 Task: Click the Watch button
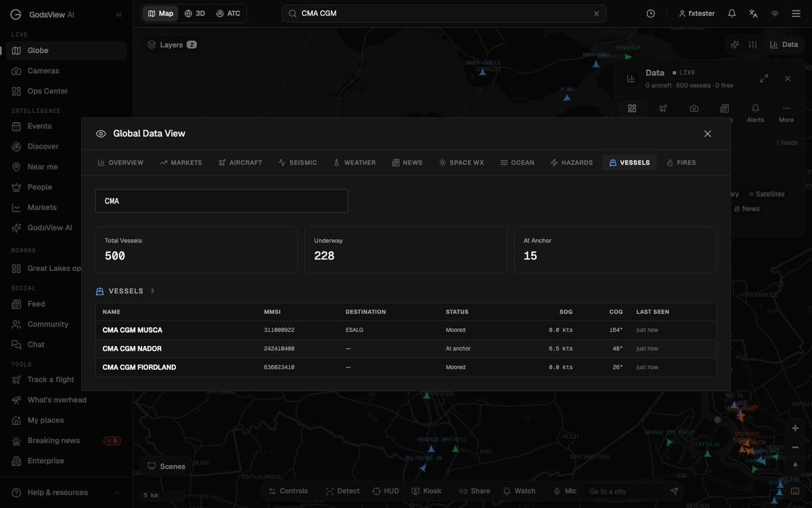coord(519,491)
